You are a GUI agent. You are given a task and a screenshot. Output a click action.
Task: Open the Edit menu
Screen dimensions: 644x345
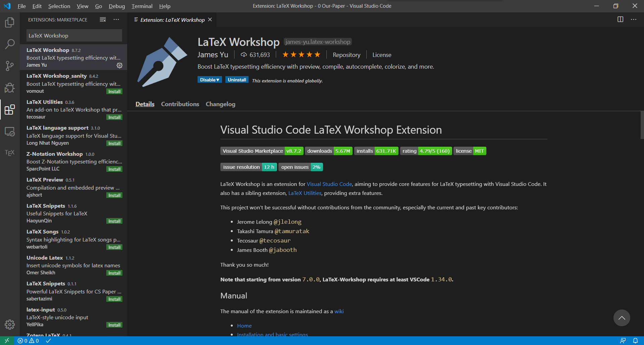(x=37, y=6)
